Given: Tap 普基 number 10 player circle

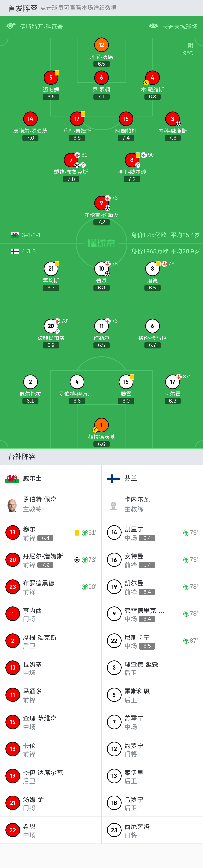Looking at the screenshot, I should pyautogui.click(x=101, y=268).
